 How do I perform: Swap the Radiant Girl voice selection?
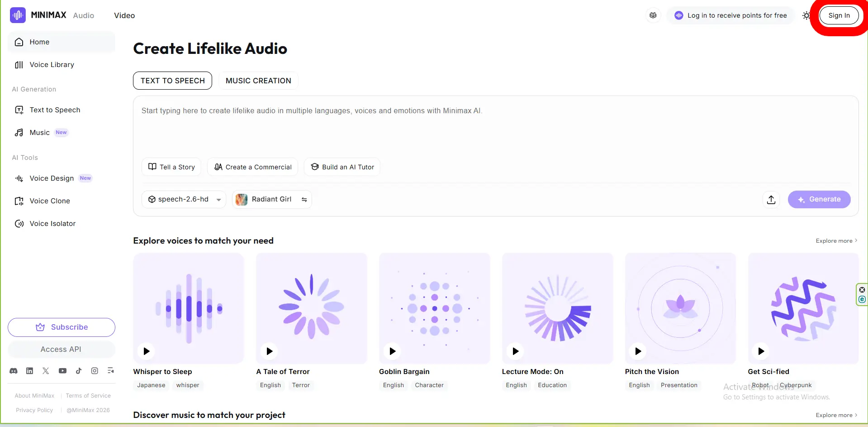coord(304,200)
